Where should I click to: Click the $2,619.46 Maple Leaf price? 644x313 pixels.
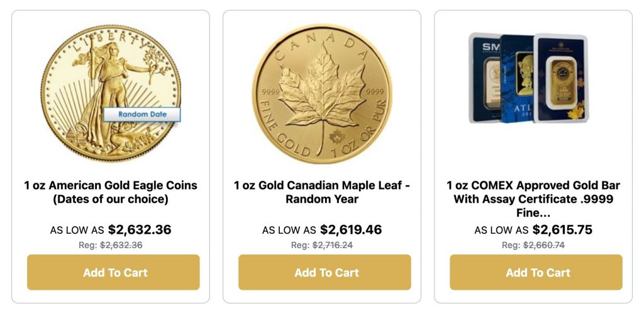(x=351, y=230)
